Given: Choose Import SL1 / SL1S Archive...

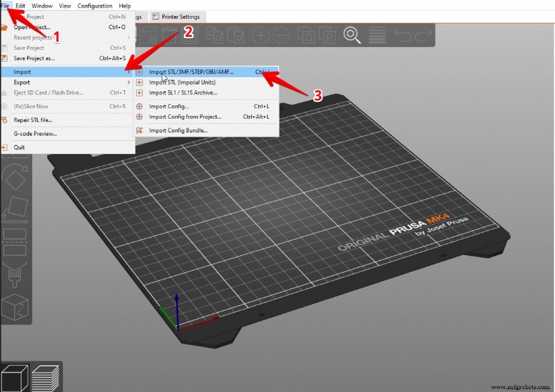Looking at the screenshot, I should [x=206, y=92].
